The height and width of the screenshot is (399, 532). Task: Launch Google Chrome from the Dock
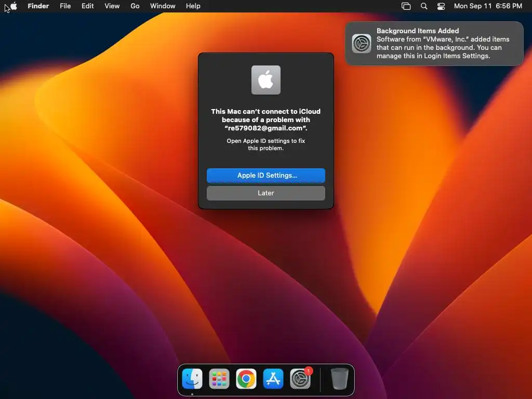pyautogui.click(x=246, y=379)
